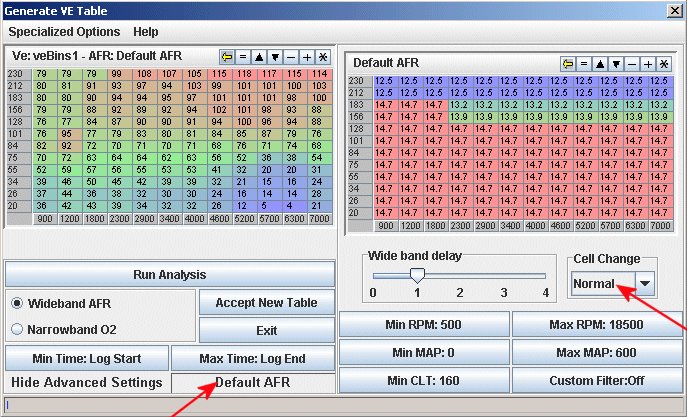This screenshot has width=687, height=417.
Task: Click up-triangle increment icon in VE table toolbar
Action: click(259, 57)
